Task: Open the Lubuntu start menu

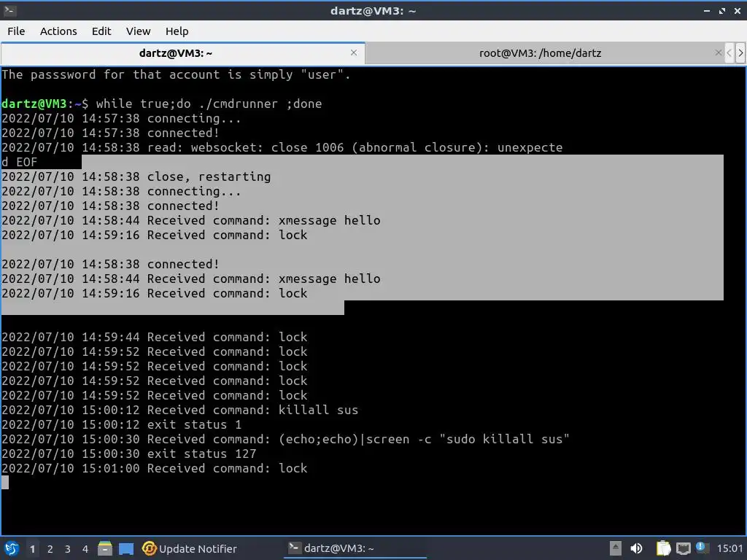Action: pyautogui.click(x=12, y=548)
